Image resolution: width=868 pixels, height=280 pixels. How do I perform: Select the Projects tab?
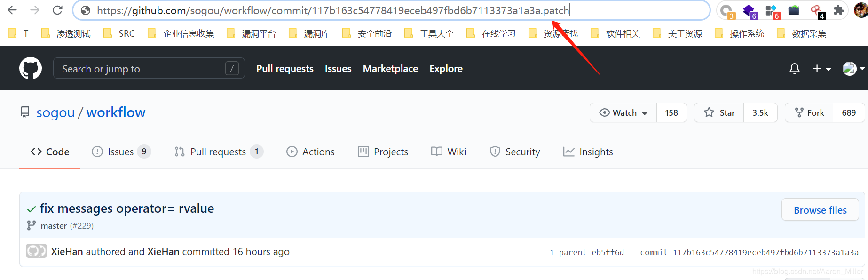tap(383, 152)
